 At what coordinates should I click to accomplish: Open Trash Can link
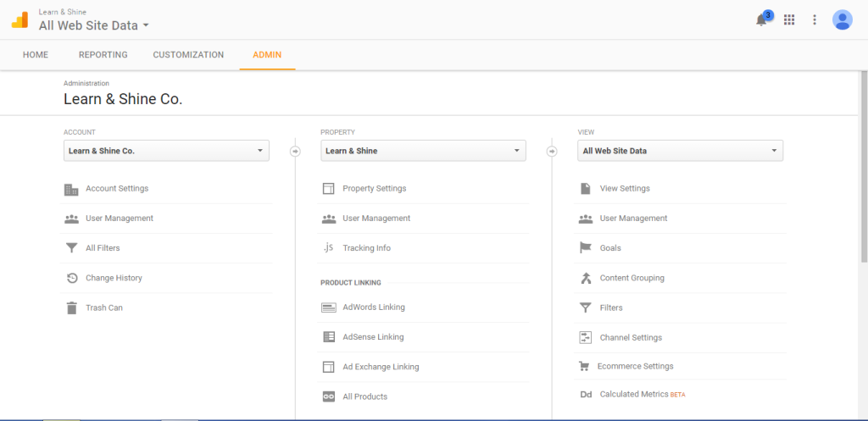[x=104, y=308]
